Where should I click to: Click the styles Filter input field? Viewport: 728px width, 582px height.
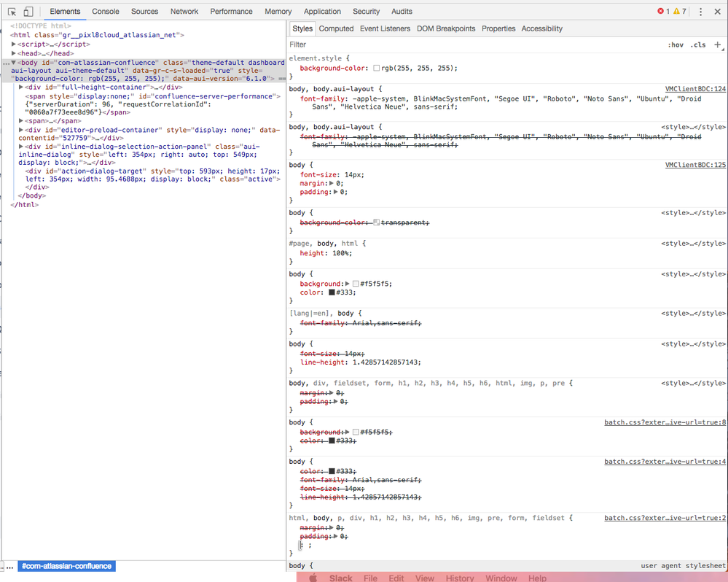[466, 45]
